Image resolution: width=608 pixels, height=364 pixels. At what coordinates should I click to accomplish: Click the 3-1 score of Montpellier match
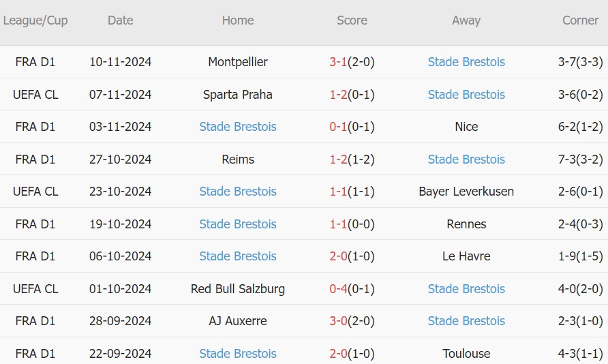338,62
